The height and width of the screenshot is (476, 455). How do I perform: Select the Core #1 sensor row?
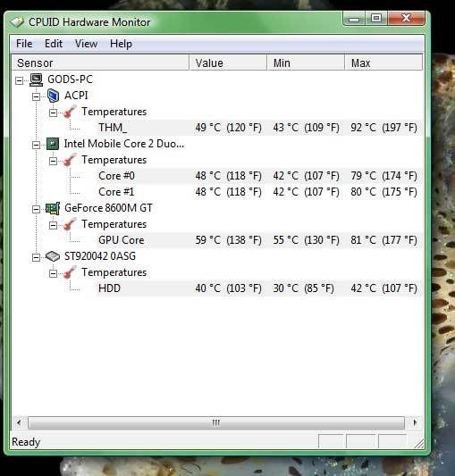[259, 192]
